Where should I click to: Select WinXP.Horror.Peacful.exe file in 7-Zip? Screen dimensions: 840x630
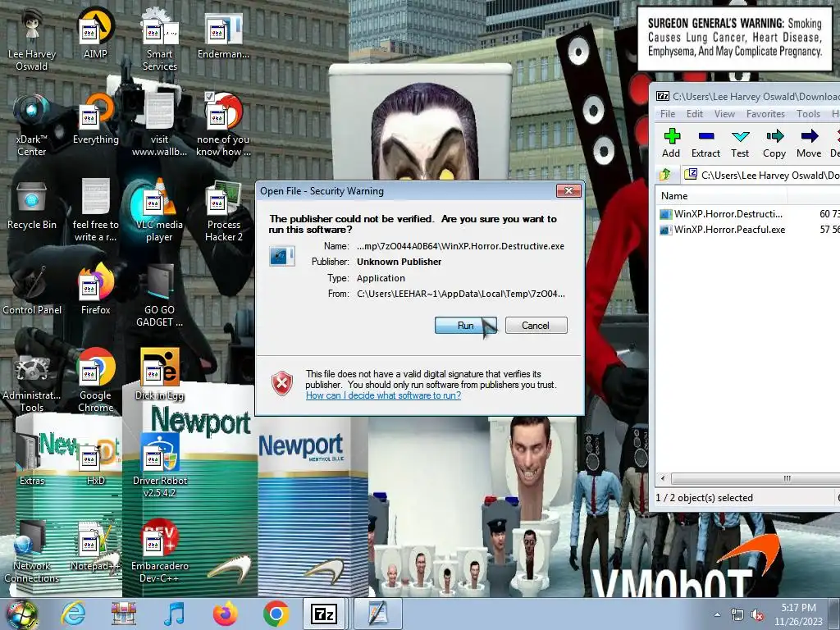[x=723, y=230]
